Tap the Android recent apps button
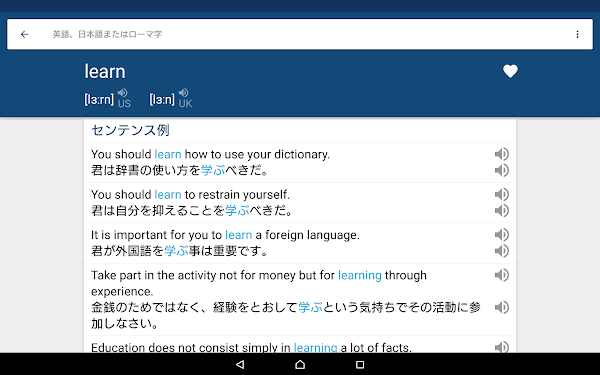The image size is (600, 375). click(x=360, y=364)
